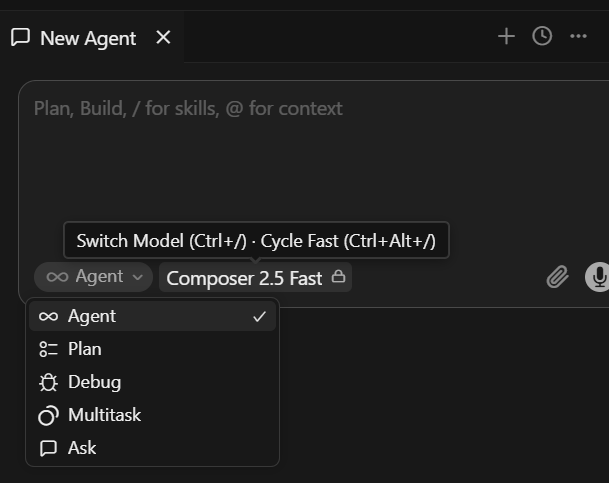
Task: Pick Ask mode in the dropdown
Action: [x=152, y=448]
